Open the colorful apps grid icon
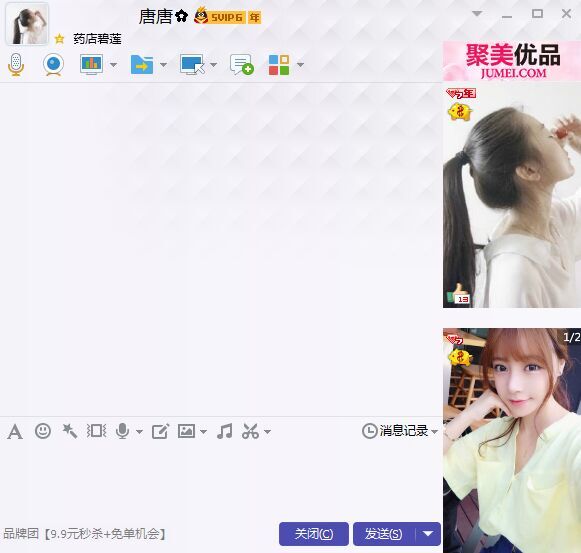 pyautogui.click(x=279, y=65)
